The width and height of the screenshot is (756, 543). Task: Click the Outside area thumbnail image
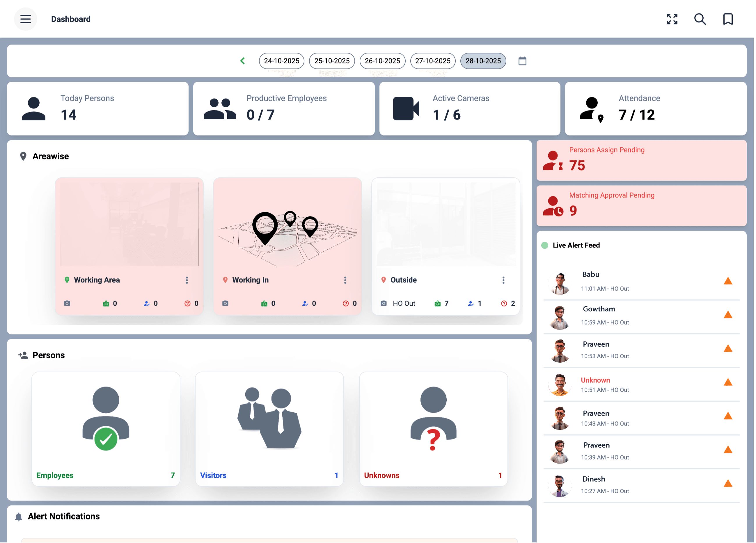coord(447,225)
